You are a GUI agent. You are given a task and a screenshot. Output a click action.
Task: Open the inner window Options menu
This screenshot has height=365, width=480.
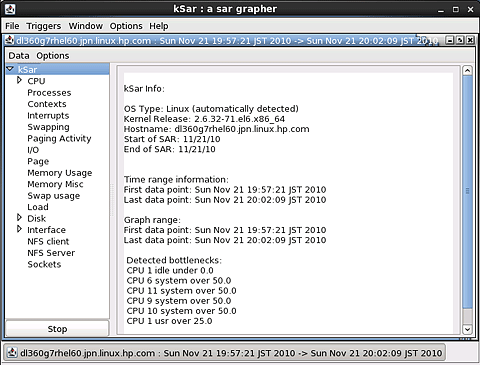tap(53, 56)
